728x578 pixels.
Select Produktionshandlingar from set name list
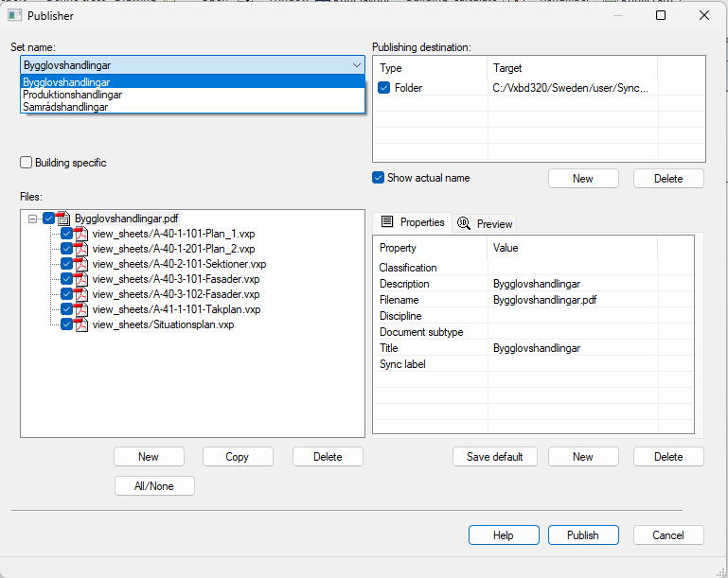[73, 95]
